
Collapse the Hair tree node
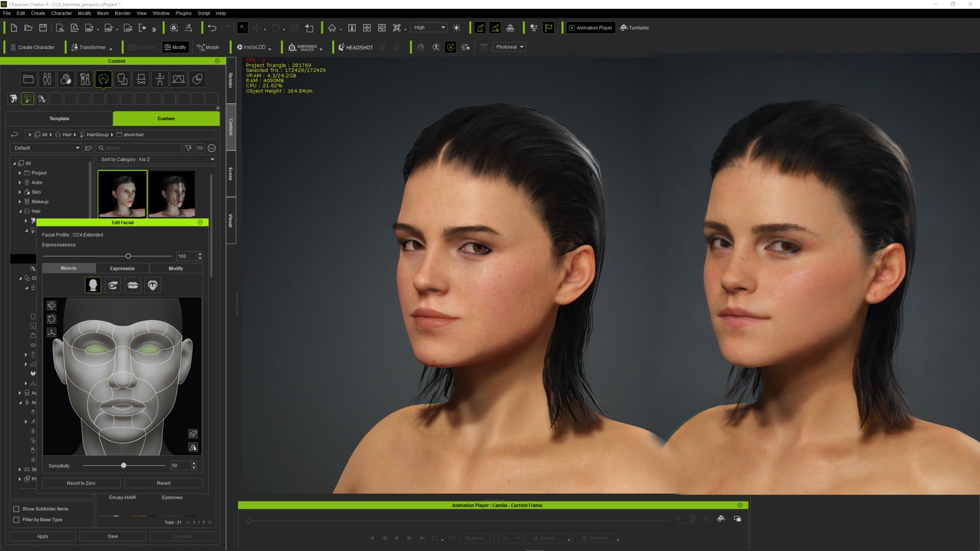pos(20,211)
